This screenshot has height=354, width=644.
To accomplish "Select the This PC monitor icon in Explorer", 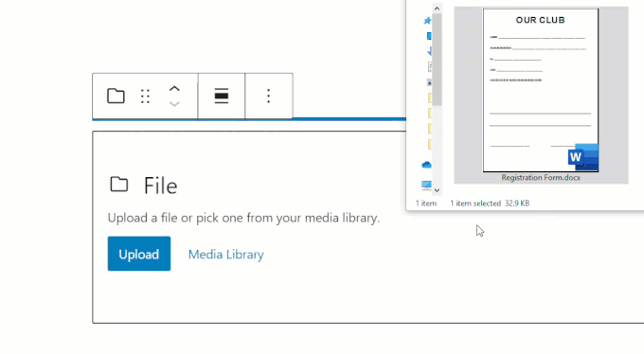I will click(427, 186).
